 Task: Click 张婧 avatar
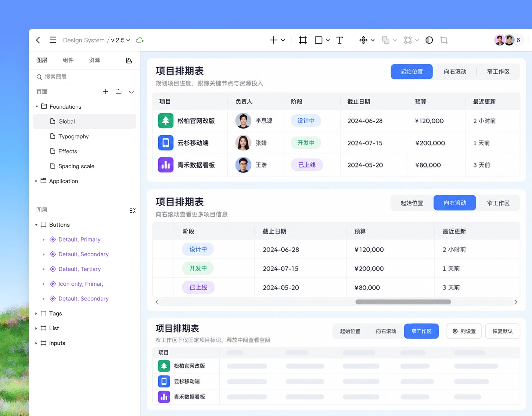point(243,143)
